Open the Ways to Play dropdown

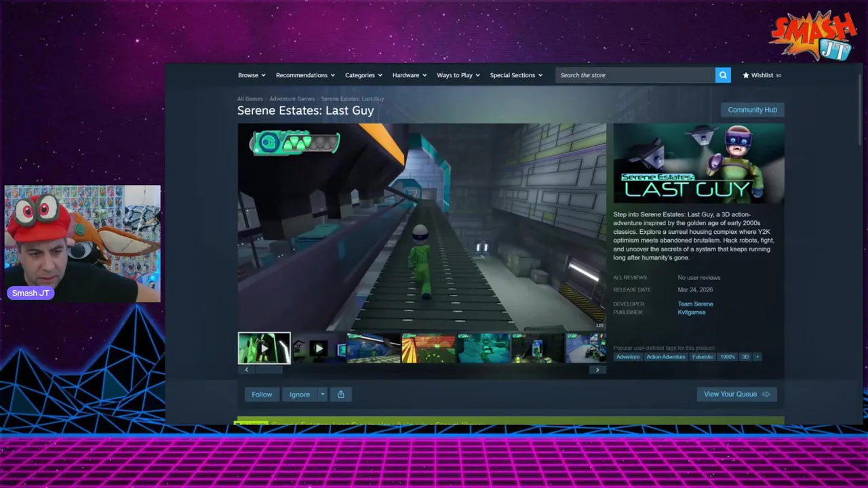point(458,75)
